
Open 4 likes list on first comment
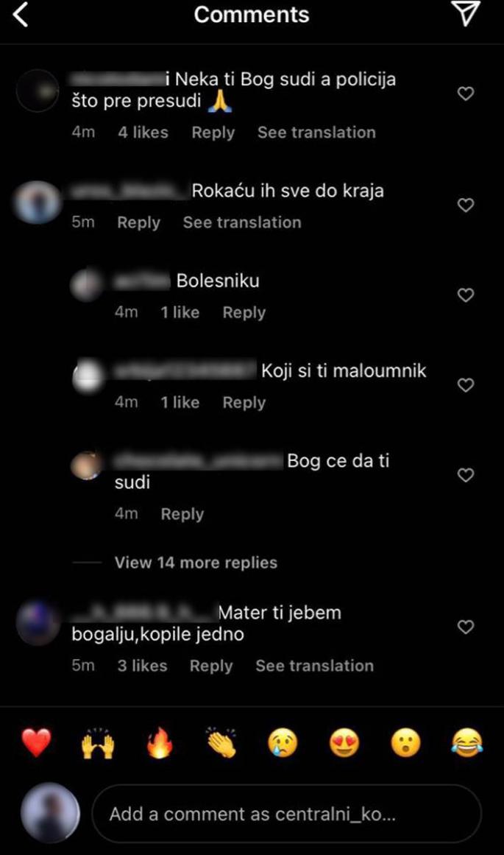[x=143, y=132]
